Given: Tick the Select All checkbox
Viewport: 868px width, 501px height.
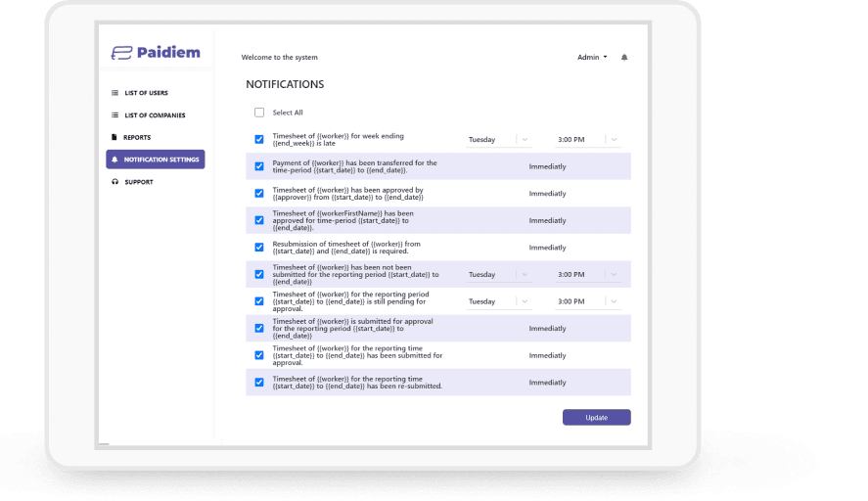Looking at the screenshot, I should pyautogui.click(x=259, y=113).
